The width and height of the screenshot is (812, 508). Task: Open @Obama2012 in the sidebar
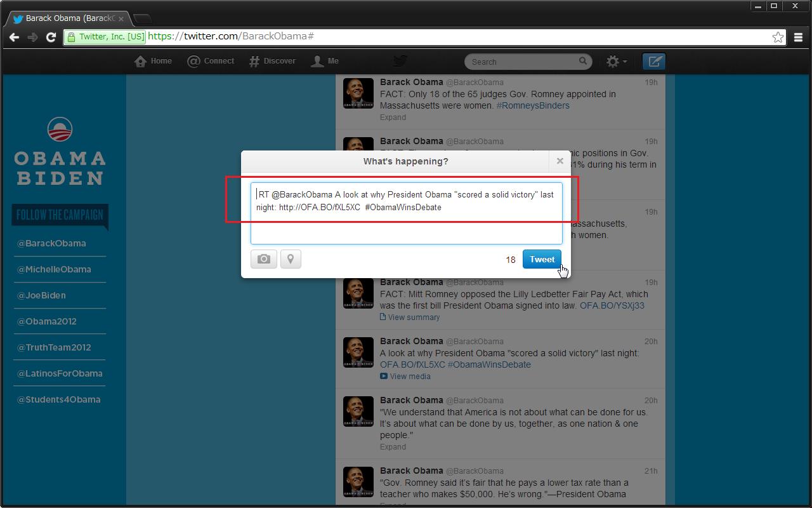point(46,321)
